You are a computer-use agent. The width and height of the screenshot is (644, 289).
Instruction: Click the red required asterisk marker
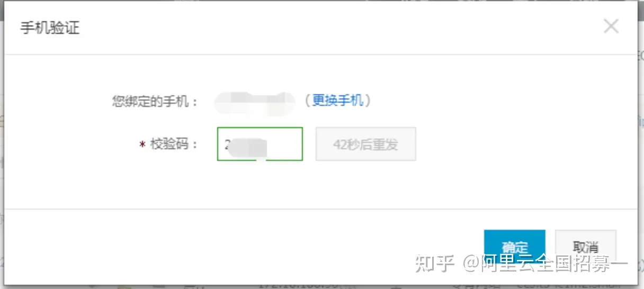pyautogui.click(x=142, y=145)
